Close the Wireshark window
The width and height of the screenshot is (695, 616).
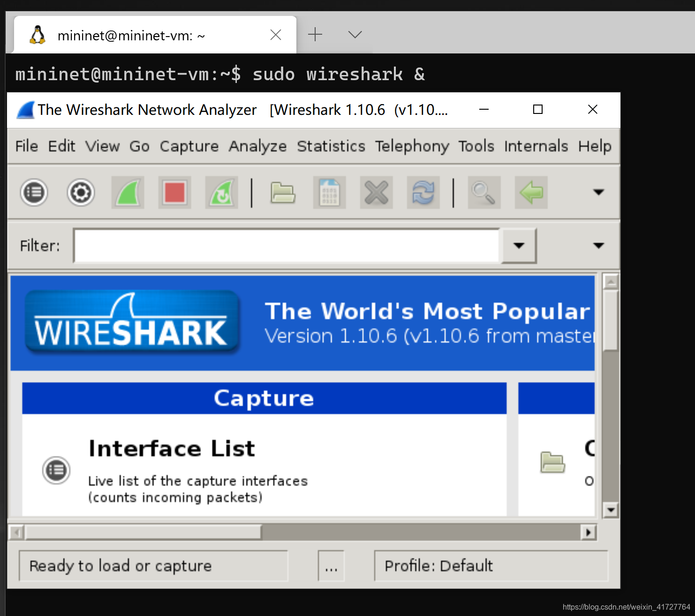click(x=593, y=109)
